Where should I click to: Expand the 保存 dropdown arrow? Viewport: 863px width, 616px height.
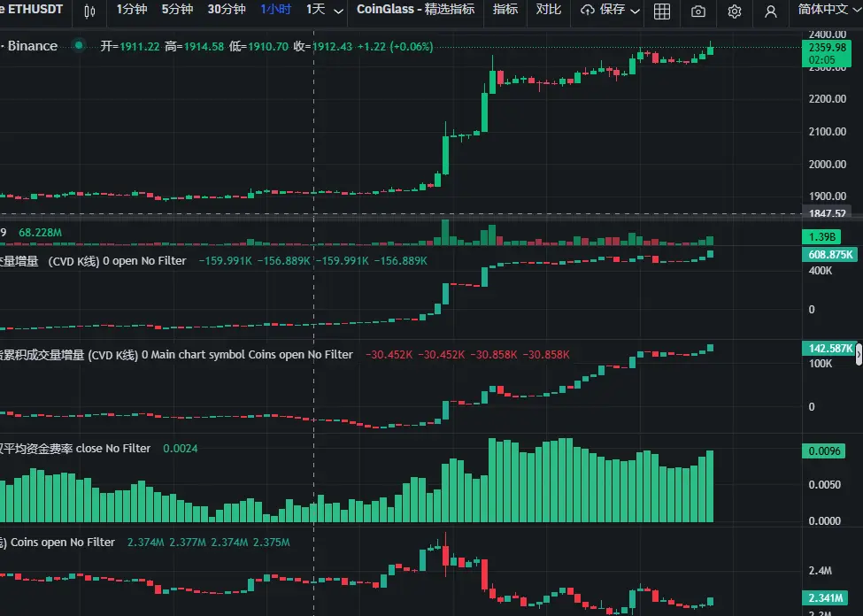coord(636,11)
